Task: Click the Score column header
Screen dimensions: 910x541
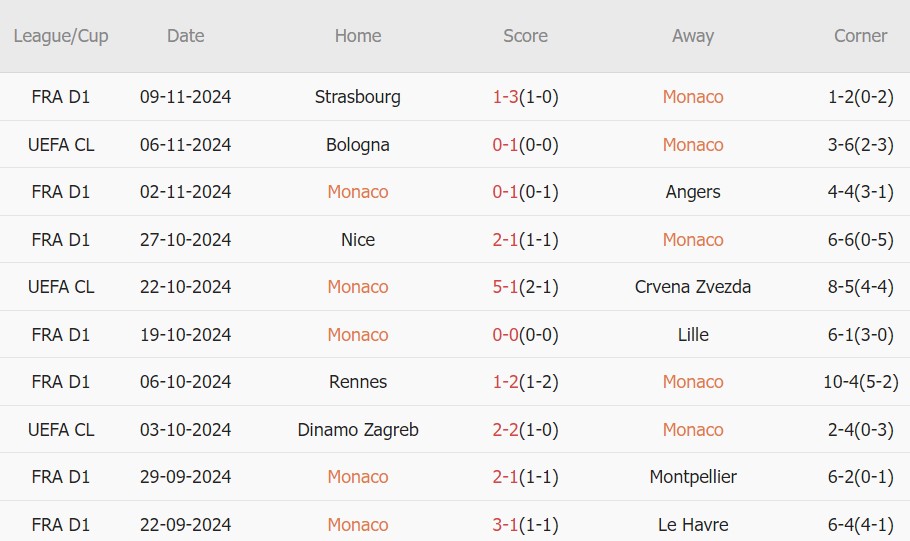Action: (525, 36)
